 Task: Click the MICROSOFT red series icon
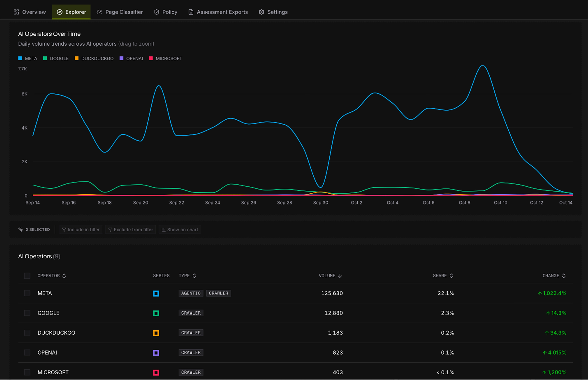pyautogui.click(x=156, y=373)
